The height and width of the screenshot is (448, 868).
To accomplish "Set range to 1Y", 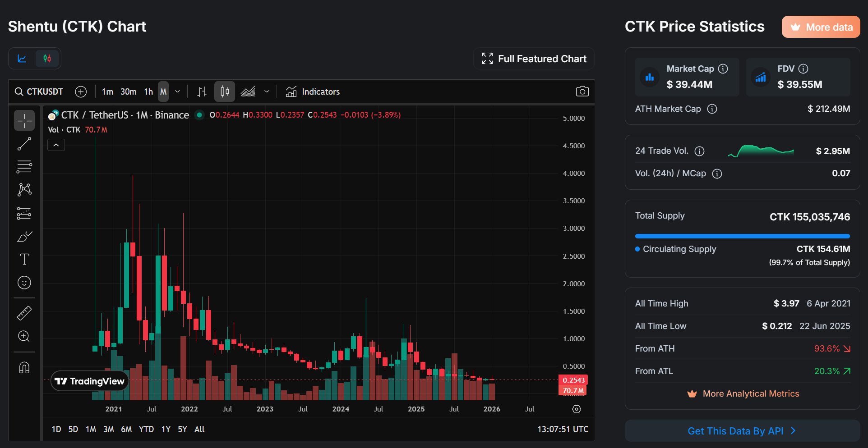I will point(166,429).
